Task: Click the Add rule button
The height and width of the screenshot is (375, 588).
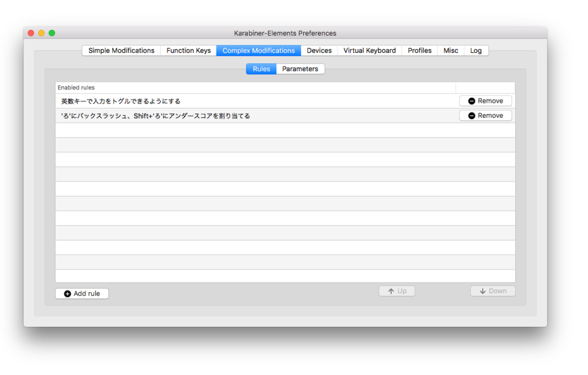Action: pyautogui.click(x=82, y=293)
